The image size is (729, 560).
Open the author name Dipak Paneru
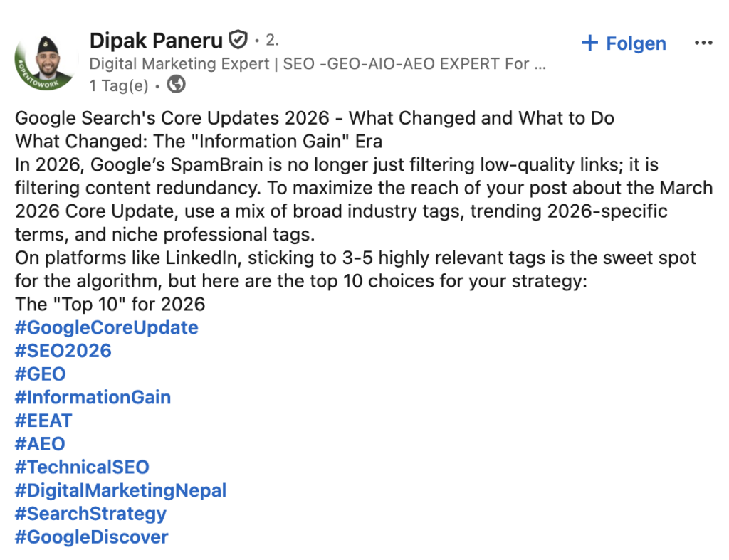(x=156, y=40)
